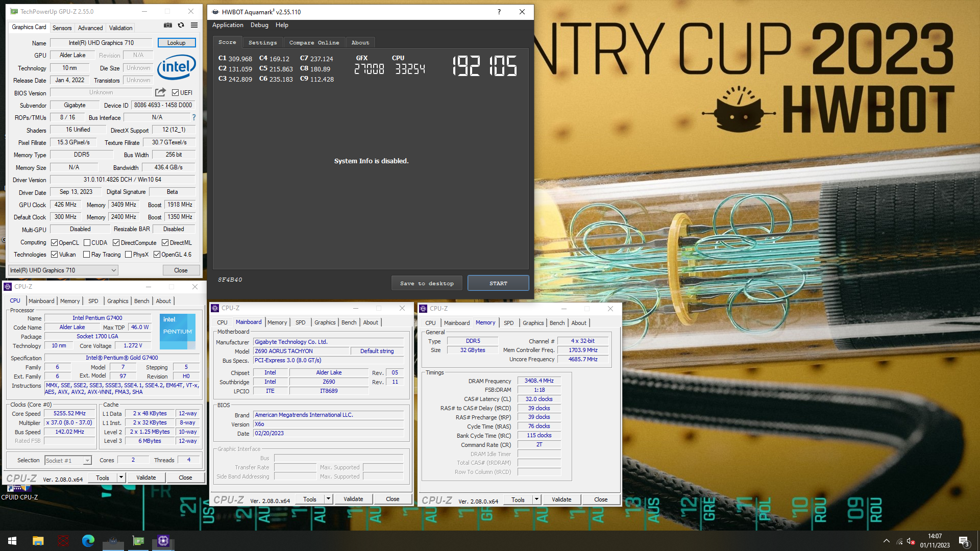Image resolution: width=980 pixels, height=551 pixels.
Task: Click the BIOS export share icon
Action: (160, 92)
